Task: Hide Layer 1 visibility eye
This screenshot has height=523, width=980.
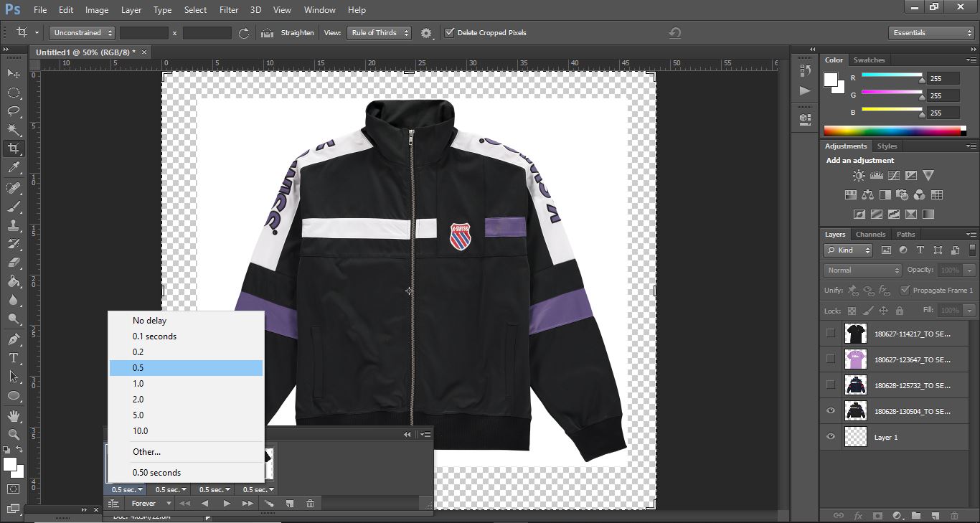Action: 831,437
